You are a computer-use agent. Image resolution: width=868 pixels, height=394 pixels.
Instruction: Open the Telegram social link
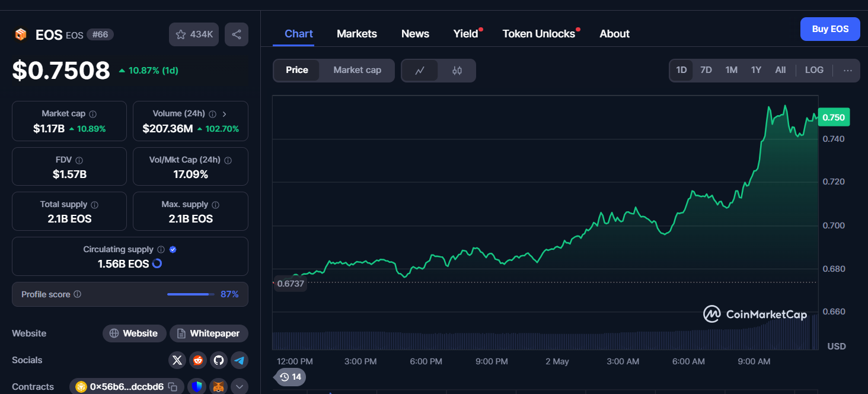239,360
